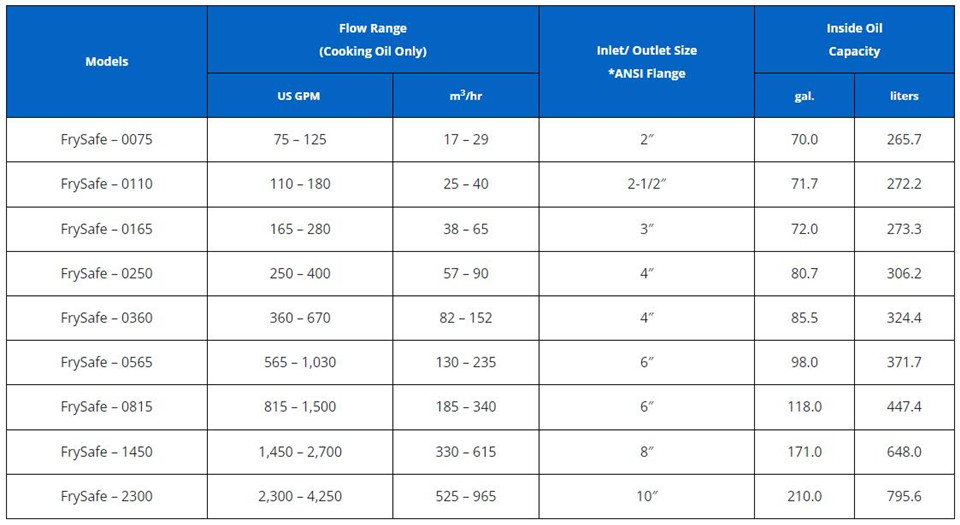Click the liters column subheader

point(904,95)
